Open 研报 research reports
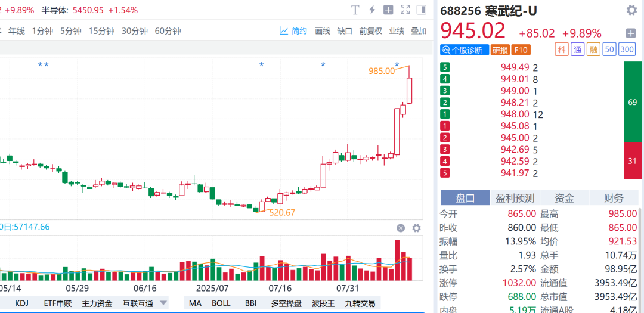The width and height of the screenshot is (644, 313). click(x=500, y=50)
